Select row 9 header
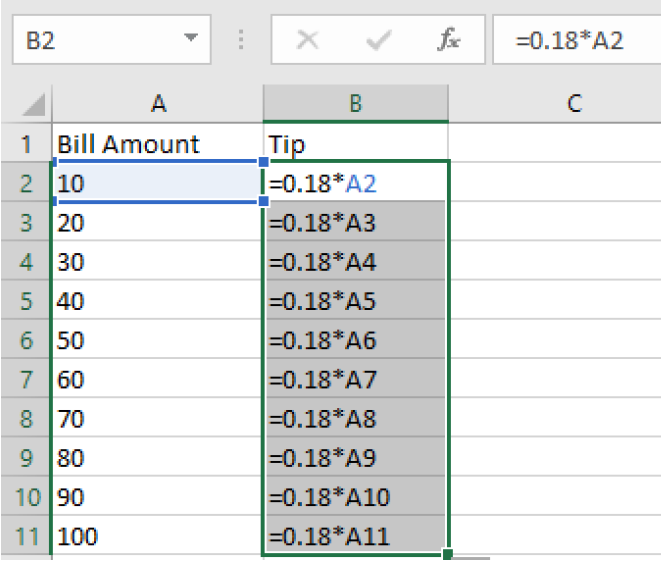Image resolution: width=661 pixels, height=563 pixels. (26, 457)
